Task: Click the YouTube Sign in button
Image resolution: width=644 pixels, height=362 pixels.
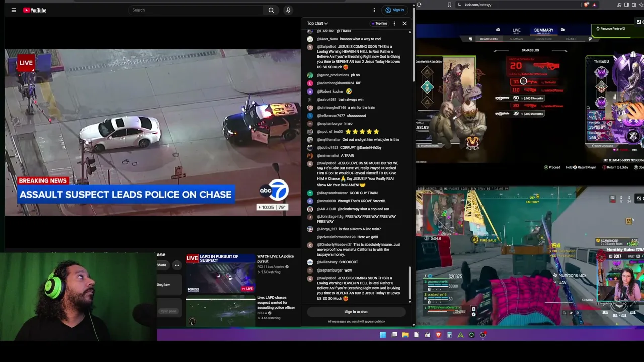Action: [x=394, y=10]
